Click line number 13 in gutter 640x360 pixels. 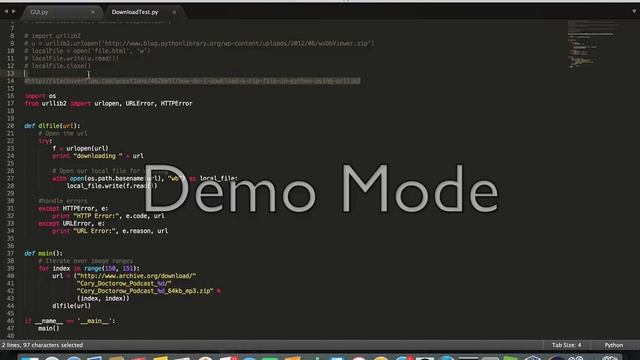(10, 73)
